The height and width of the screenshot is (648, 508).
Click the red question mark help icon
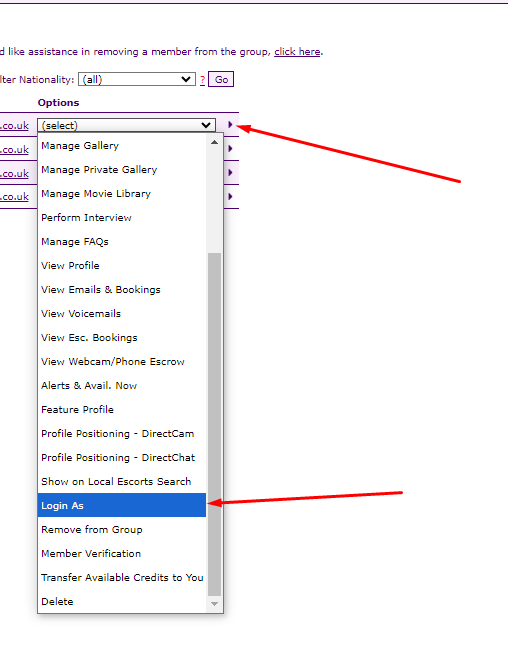(202, 80)
